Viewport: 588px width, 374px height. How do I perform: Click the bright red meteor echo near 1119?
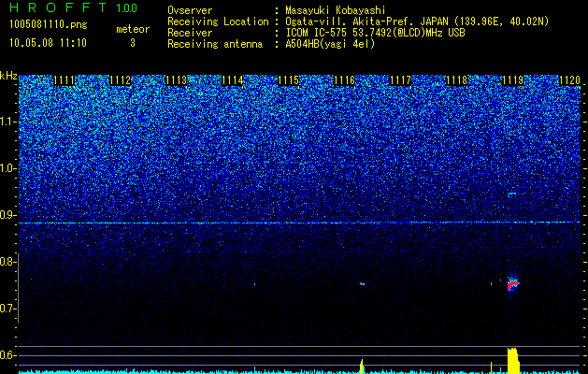coord(512,284)
